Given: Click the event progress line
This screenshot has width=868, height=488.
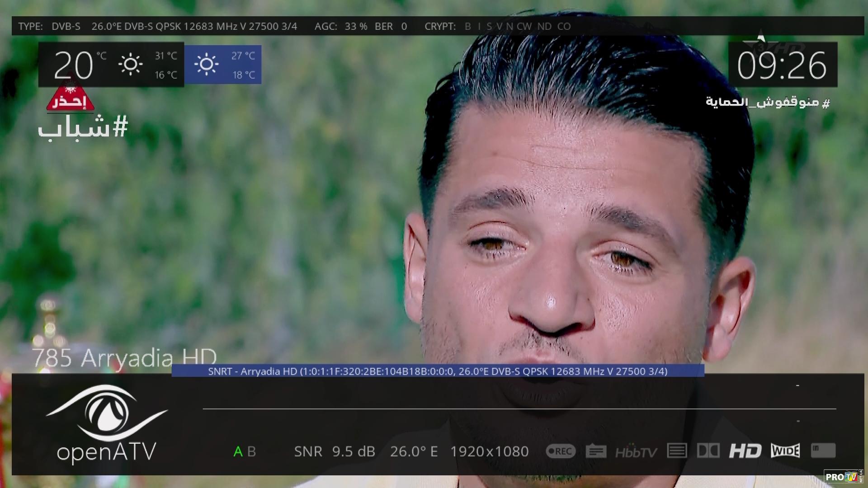Looking at the screenshot, I should (x=519, y=409).
